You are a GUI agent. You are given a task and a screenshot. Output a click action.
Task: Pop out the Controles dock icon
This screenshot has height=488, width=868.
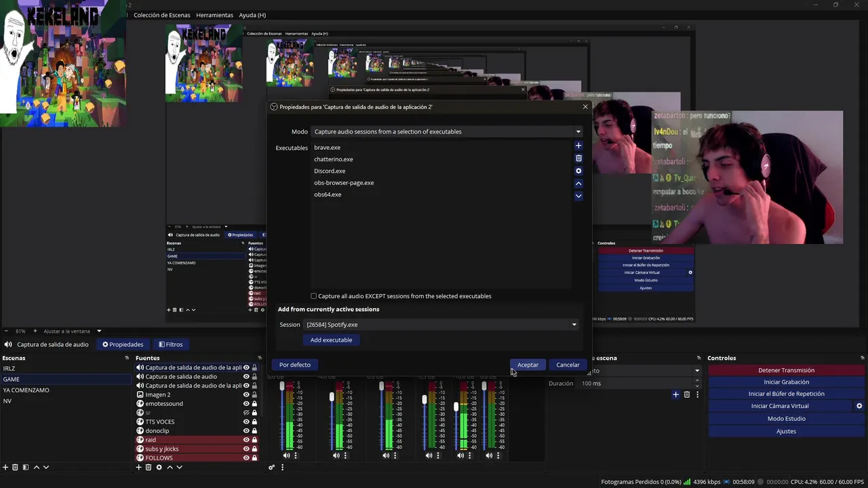pyautogui.click(x=863, y=358)
